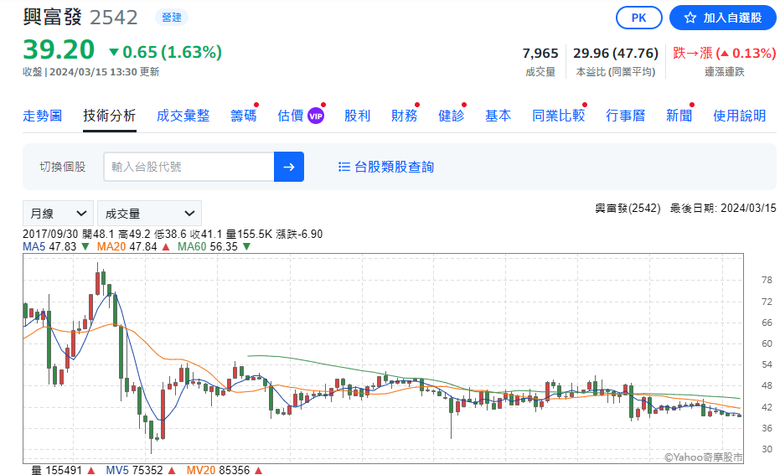Viewport: 780px width, 475px height.
Task: Open the 籌碼 tab
Action: (x=244, y=116)
